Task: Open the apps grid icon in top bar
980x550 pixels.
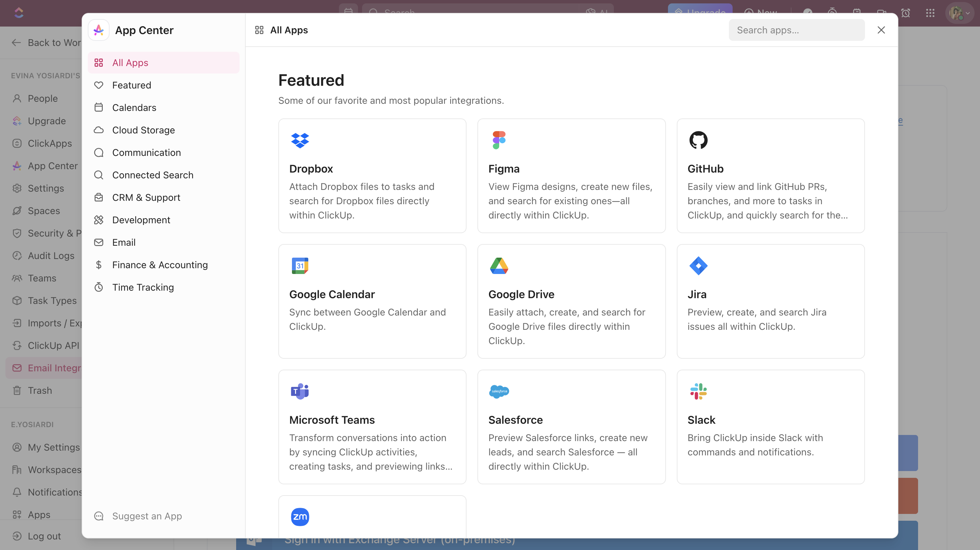Action: (930, 13)
